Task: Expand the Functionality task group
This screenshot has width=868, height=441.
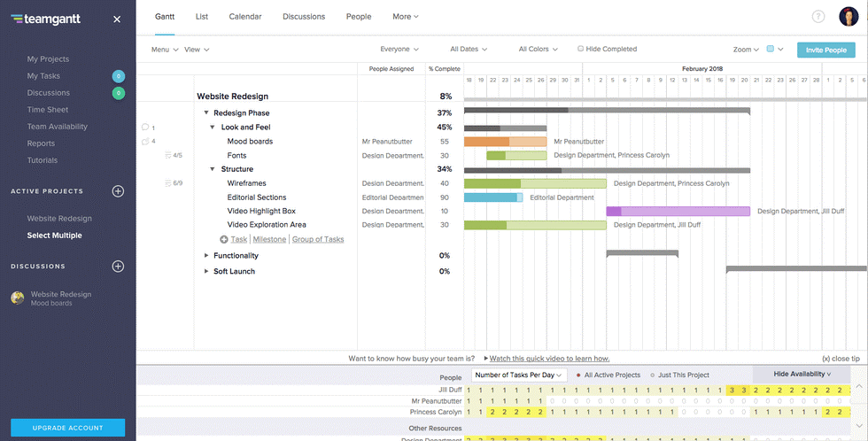Action: 206,256
